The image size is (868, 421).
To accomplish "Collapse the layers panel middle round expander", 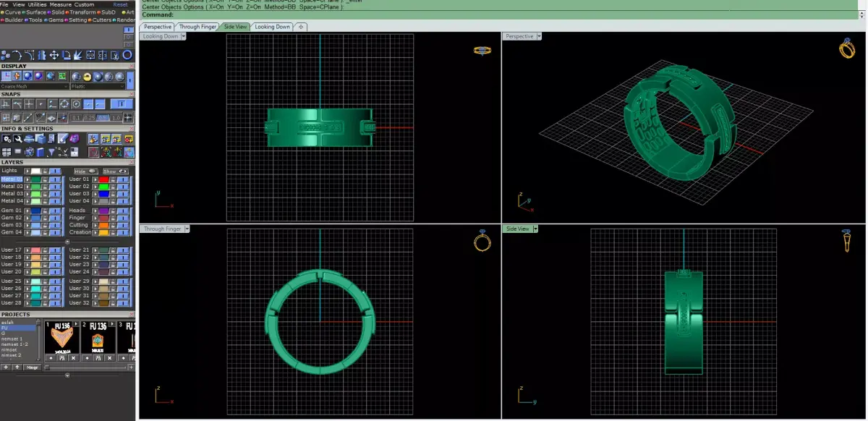I will (67, 242).
